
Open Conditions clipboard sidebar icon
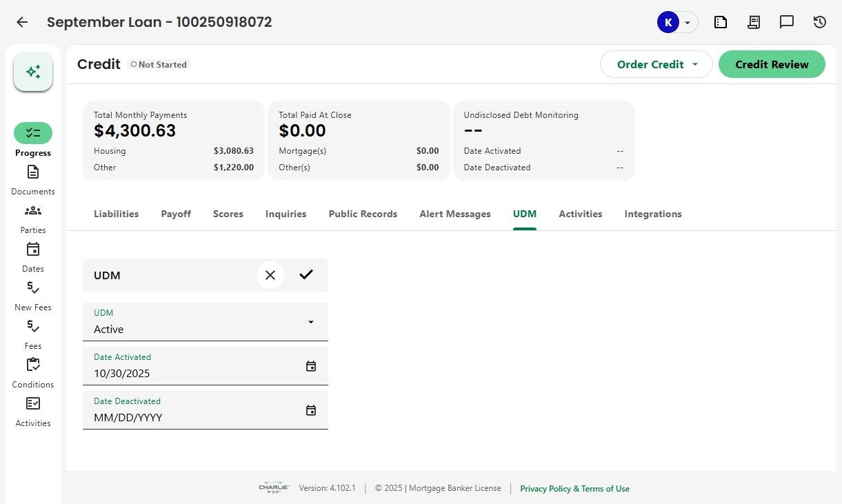point(33,365)
